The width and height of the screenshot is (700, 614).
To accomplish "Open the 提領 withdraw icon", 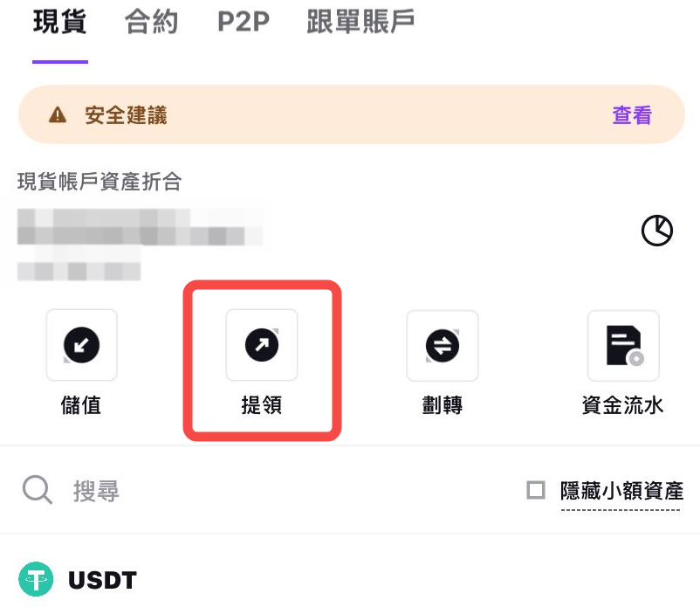I will coord(262,344).
